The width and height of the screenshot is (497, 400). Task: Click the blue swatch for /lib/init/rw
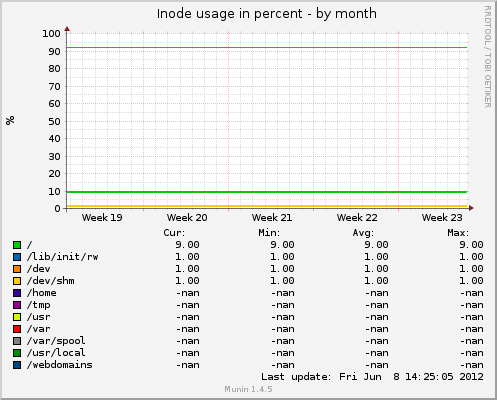pyautogui.click(x=17, y=257)
